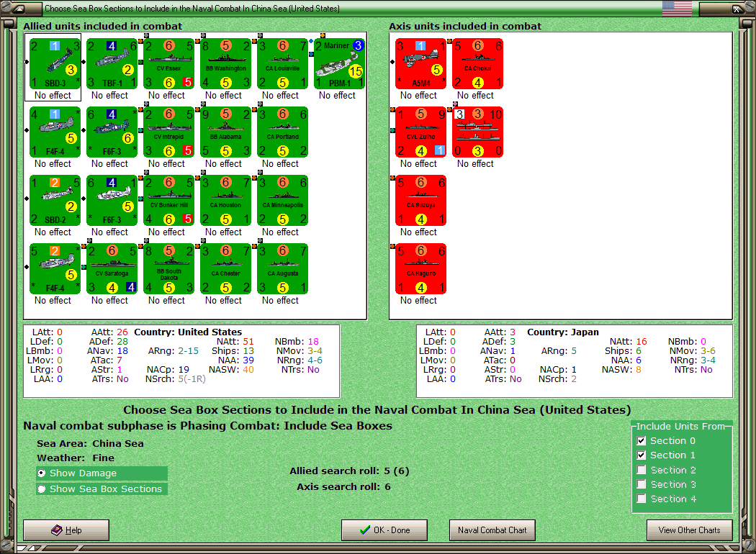
Task: Click the CA Portland cruiser counter
Action: point(282,132)
